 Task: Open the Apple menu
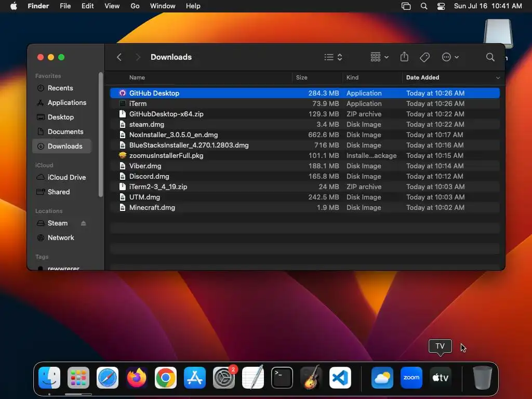coord(14,6)
